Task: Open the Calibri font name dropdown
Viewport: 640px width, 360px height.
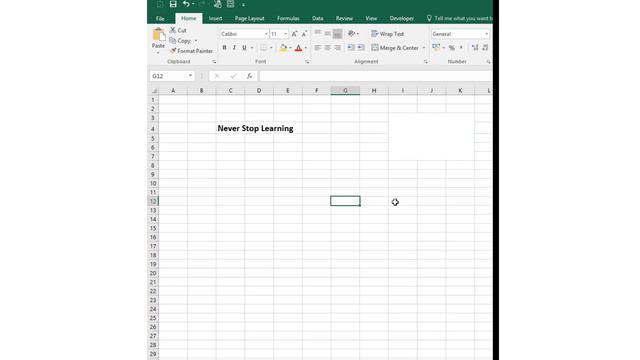Action: pyautogui.click(x=266, y=34)
